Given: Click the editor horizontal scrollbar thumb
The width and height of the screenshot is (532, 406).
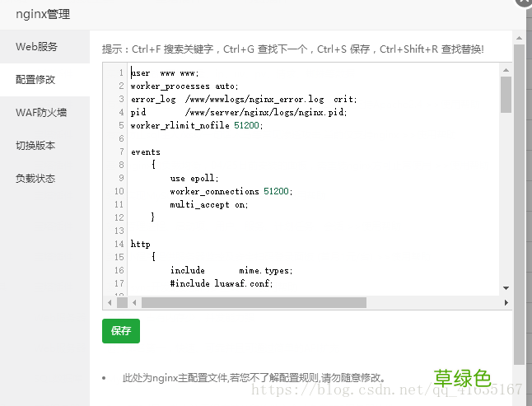Looking at the screenshot, I should point(254,302).
